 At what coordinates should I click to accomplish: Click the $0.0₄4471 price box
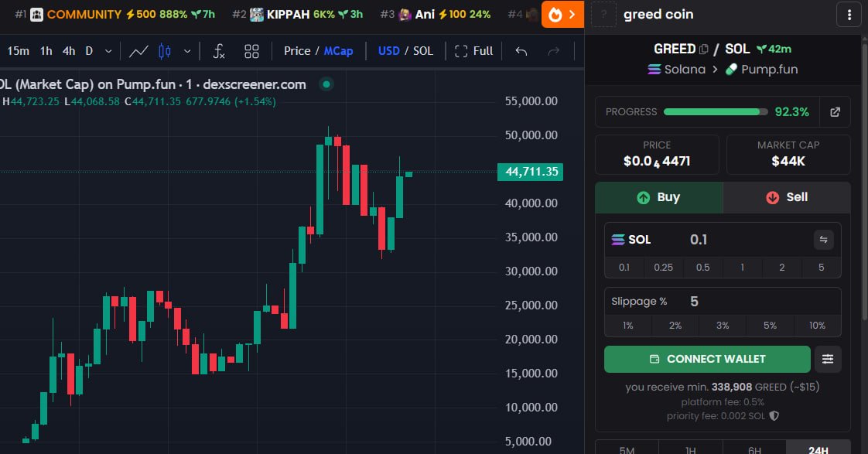click(657, 155)
